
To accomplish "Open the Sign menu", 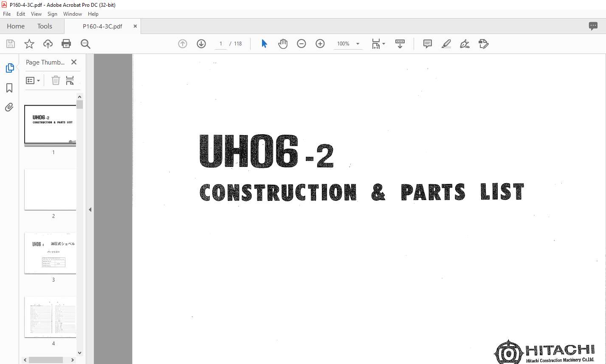I will (52, 14).
